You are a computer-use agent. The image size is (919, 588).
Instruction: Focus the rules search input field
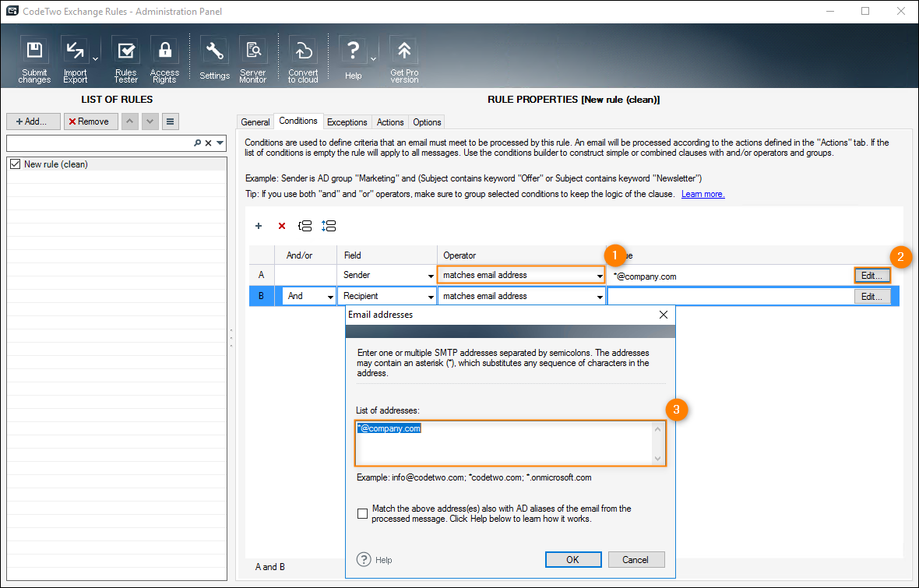pos(100,143)
